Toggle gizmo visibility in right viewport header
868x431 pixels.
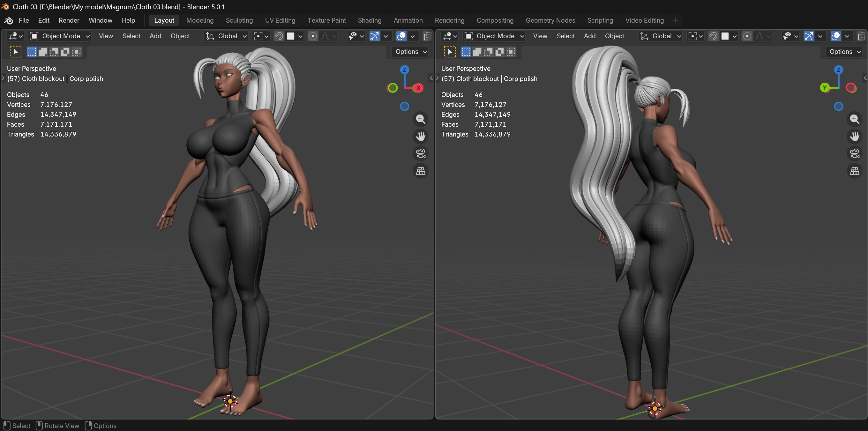click(809, 36)
